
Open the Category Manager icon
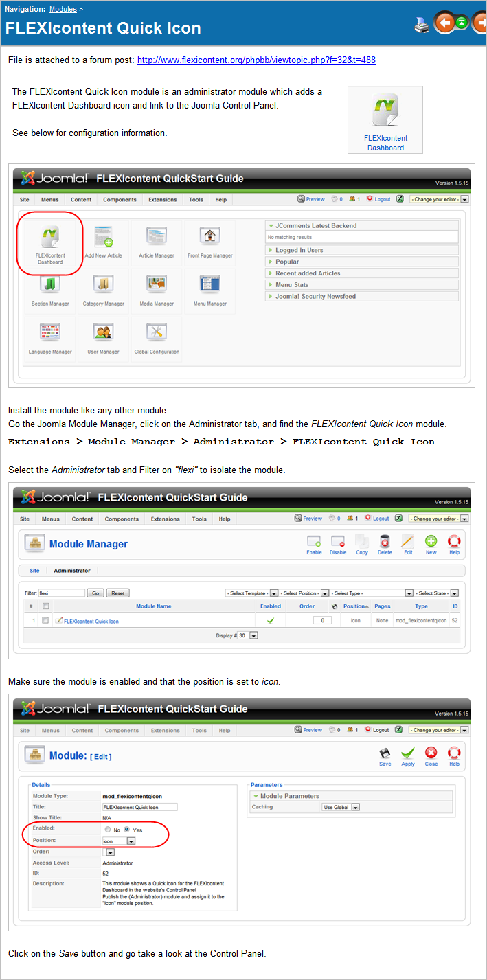point(104,292)
